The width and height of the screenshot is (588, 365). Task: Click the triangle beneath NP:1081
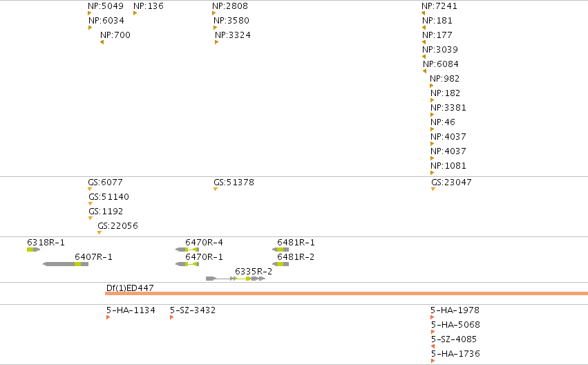[433, 173]
